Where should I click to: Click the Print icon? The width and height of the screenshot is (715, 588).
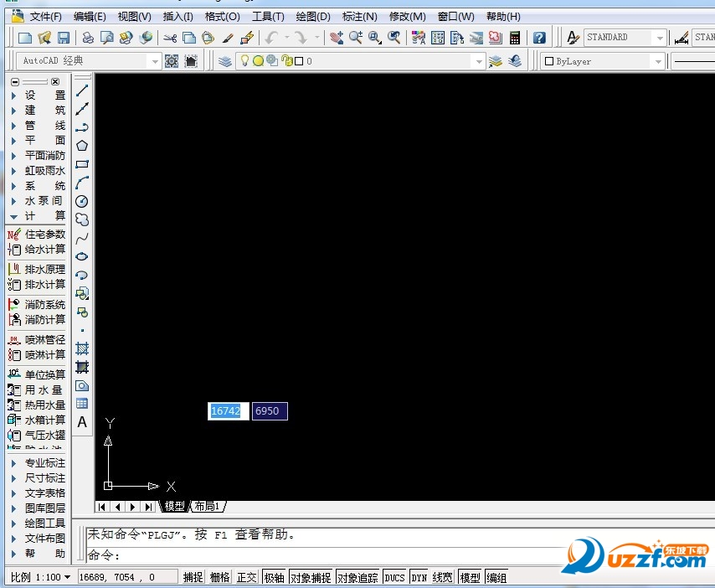pos(88,38)
